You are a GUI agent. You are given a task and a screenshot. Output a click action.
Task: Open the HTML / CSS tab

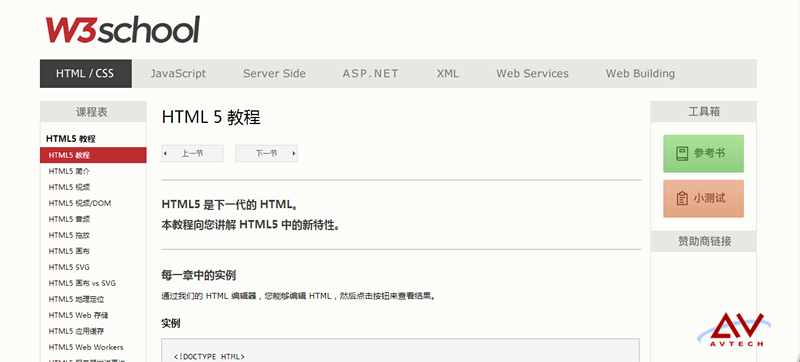[85, 73]
